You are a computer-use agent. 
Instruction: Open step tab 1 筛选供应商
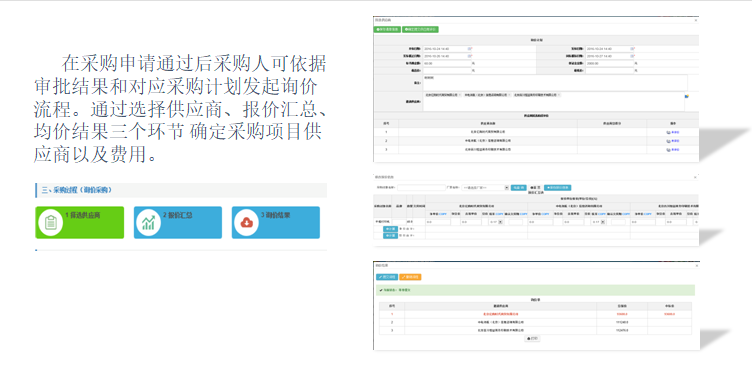[80, 223]
